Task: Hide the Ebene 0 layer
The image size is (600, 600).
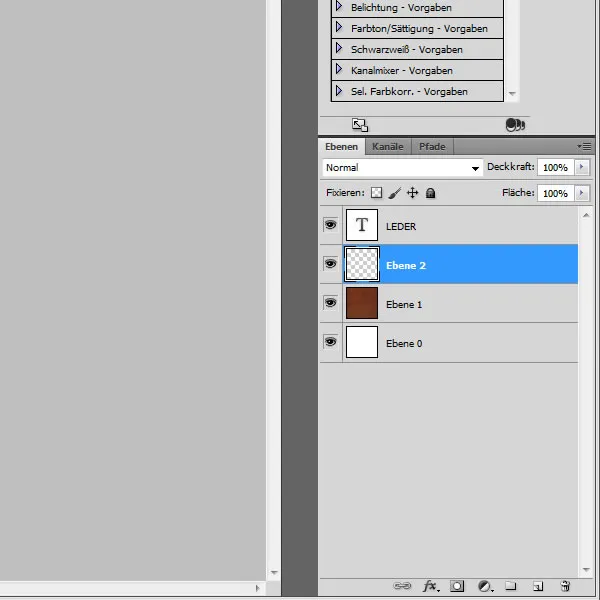Action: click(330, 342)
